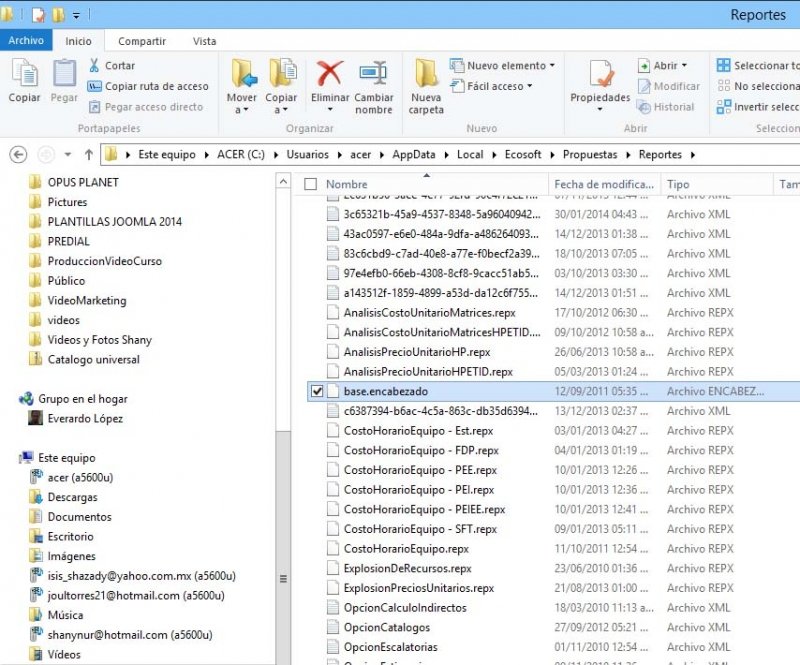The height and width of the screenshot is (665, 800).
Task: Open the Vista ribbon tab
Action: click(x=204, y=41)
